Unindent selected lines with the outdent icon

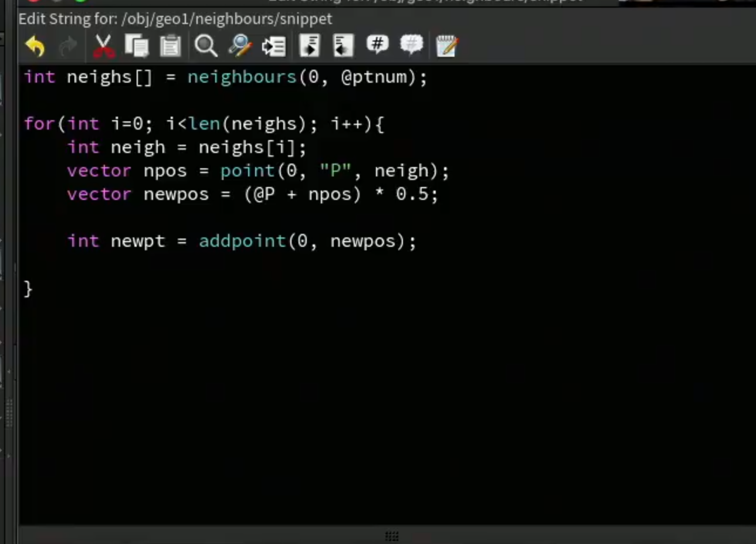click(x=343, y=46)
